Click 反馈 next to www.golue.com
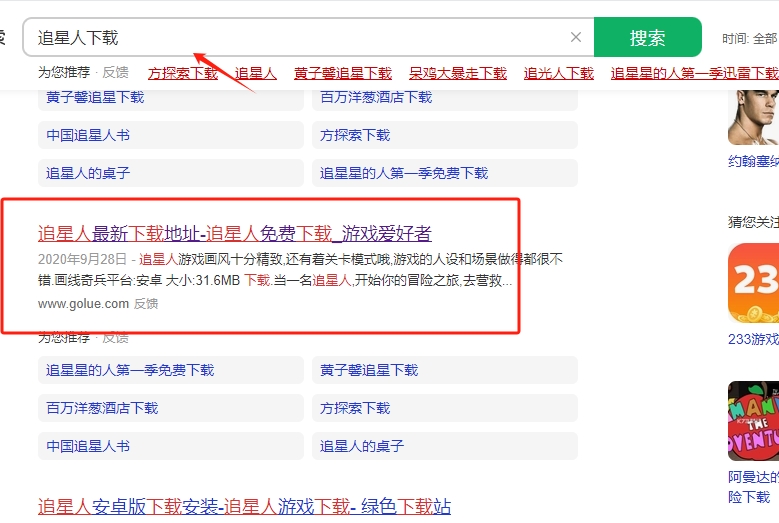The height and width of the screenshot is (523, 779). (x=146, y=304)
